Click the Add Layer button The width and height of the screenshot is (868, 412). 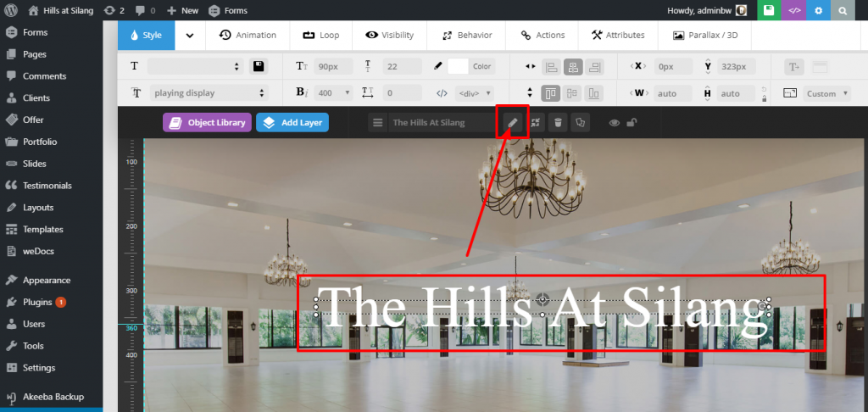click(292, 122)
